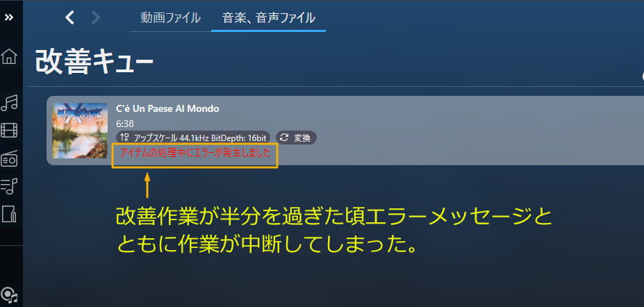
Task: Click the album art thumbnail
Action: pos(80,131)
